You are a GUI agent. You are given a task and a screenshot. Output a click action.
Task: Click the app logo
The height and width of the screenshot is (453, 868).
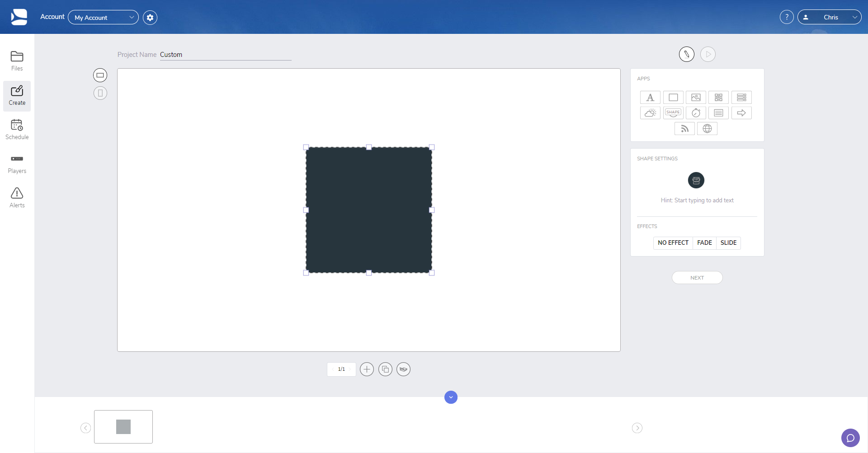click(19, 17)
